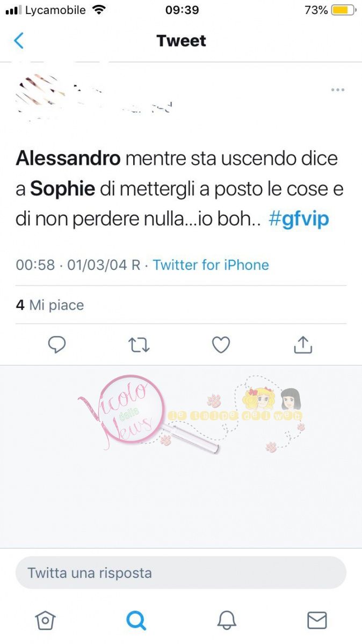Tap the back arrow icon
This screenshot has height=644, width=362.
19,40
